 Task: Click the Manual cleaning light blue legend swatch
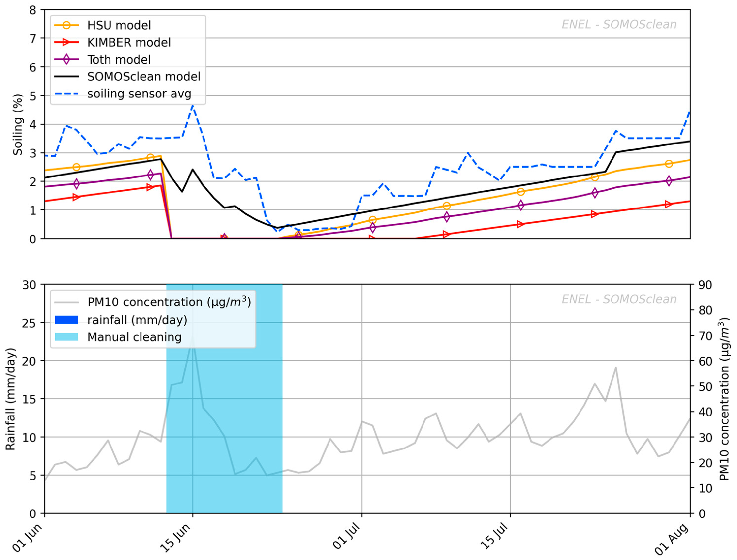66,337
